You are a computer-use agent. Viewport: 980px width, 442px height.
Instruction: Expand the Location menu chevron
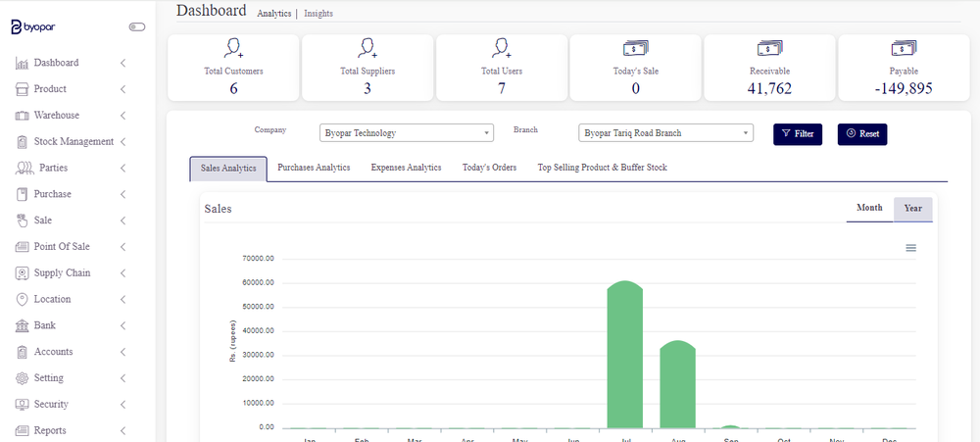tap(123, 300)
